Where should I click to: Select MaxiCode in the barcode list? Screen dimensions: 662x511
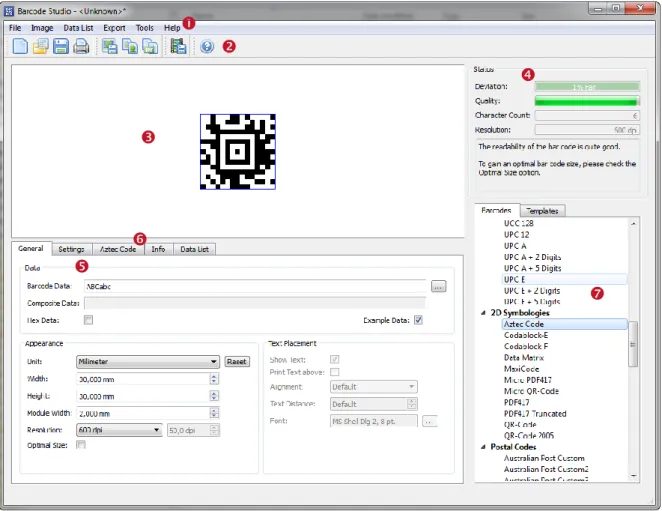pos(521,369)
